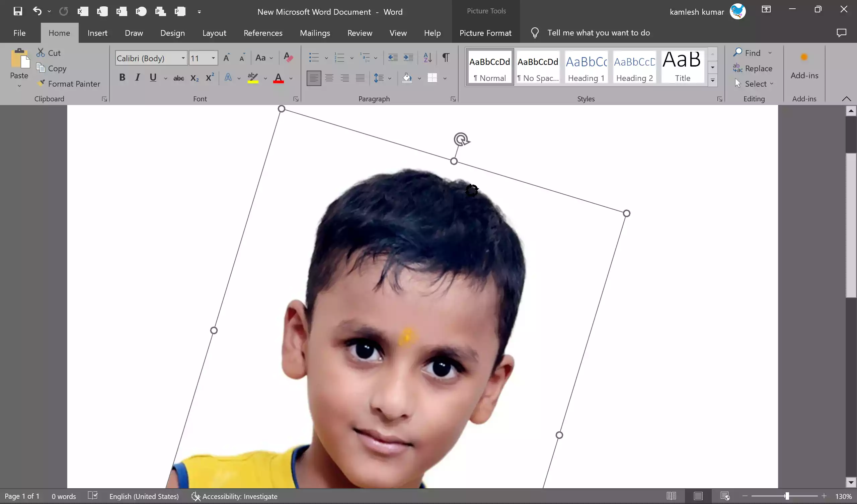The image size is (857, 504).
Task: Open the File tab
Action: (x=19, y=33)
